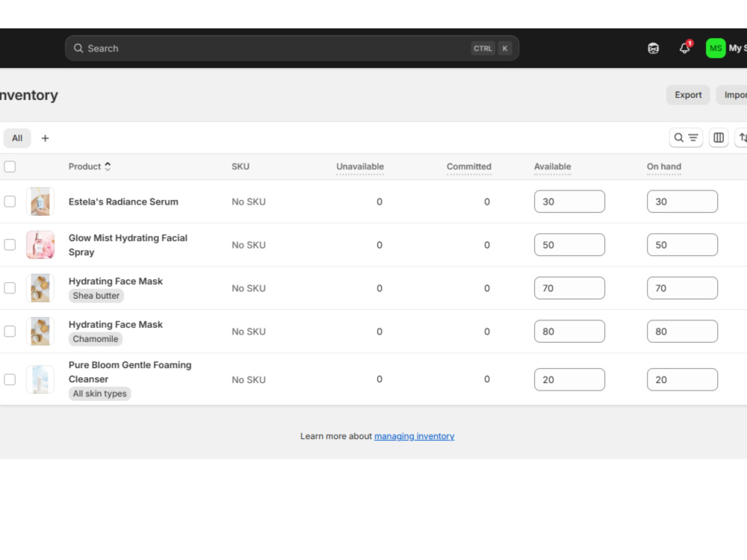Open Chamomile Hydrating Face Mask thumbnail
747x560 pixels.
click(x=40, y=332)
